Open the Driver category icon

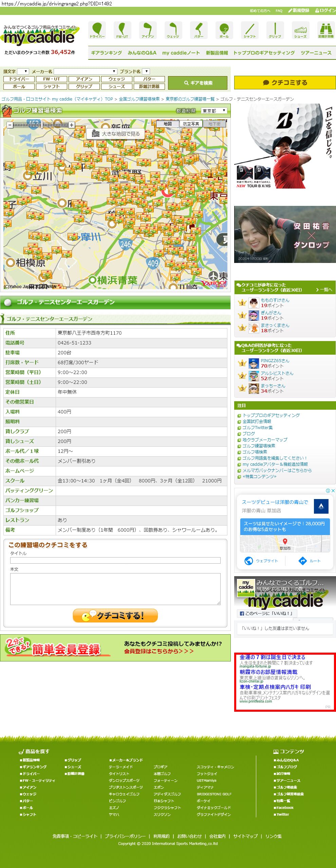click(97, 30)
